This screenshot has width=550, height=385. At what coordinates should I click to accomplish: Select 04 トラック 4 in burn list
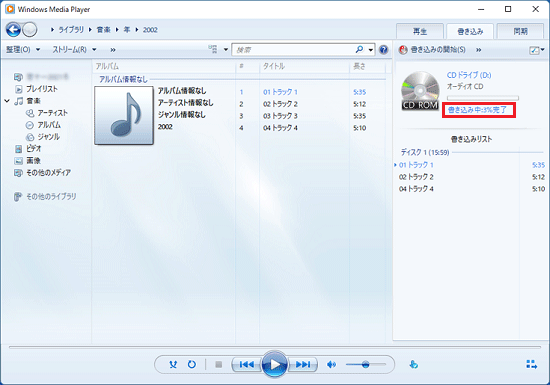[416, 189]
